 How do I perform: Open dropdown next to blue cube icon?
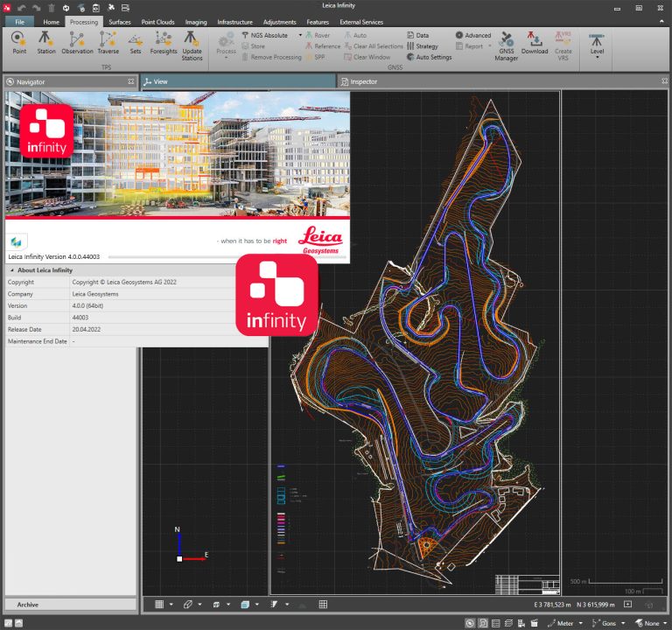point(256,605)
